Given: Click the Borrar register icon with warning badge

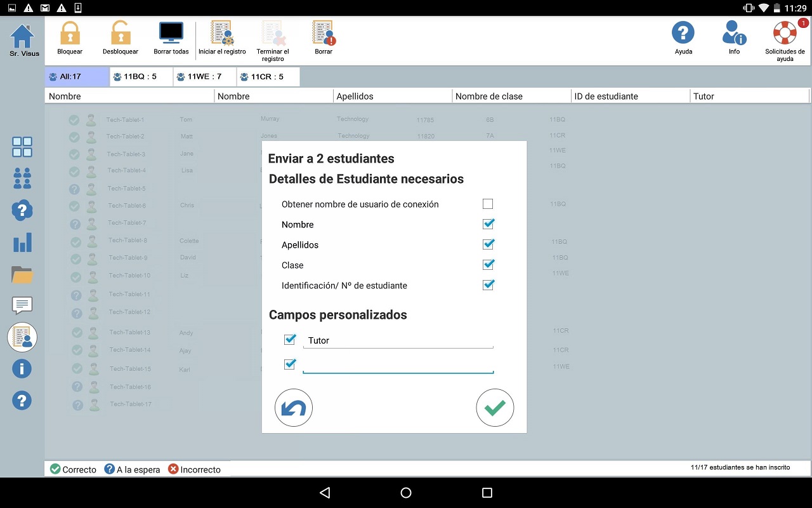Looking at the screenshot, I should pos(324,30).
